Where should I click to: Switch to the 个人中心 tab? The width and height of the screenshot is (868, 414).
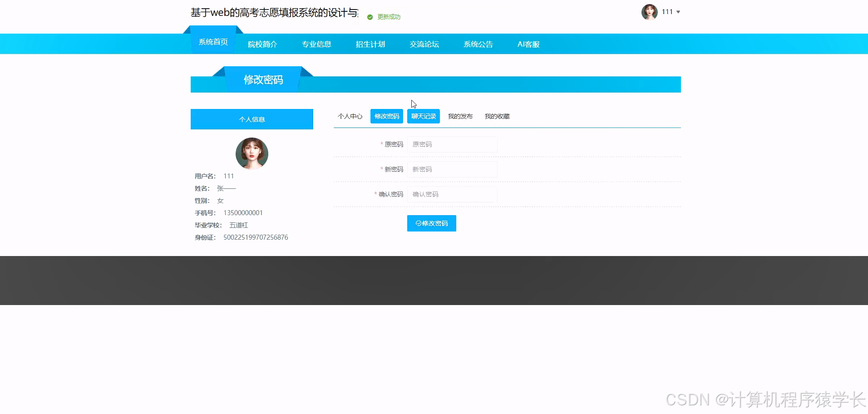(x=350, y=116)
